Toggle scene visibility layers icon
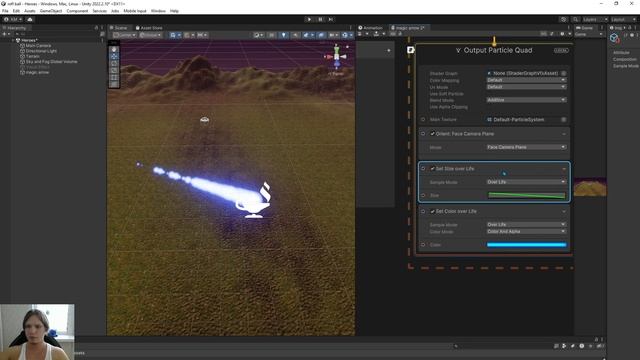The width and height of the screenshot is (640, 360). [321, 35]
